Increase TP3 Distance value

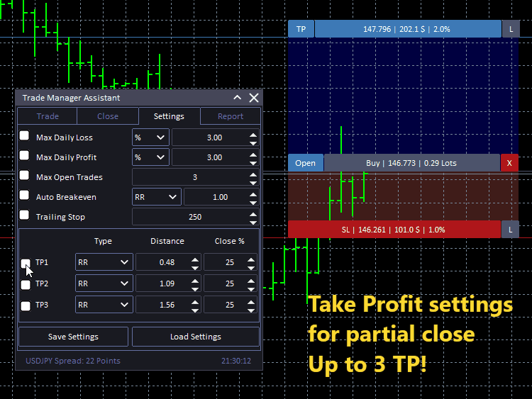point(195,302)
